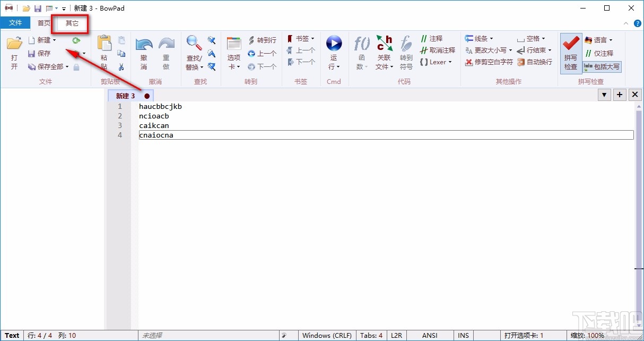Go to the previous (上一个) position in 转到 group
Screen dimensions: 644x341
[x=262, y=53]
